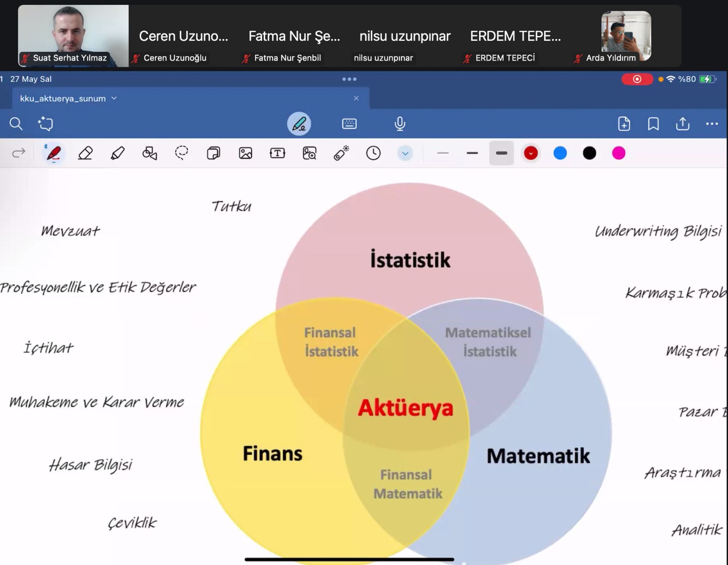Open the search magnifier in the top bar
Viewport: 728px width, 565px height.
click(x=16, y=124)
